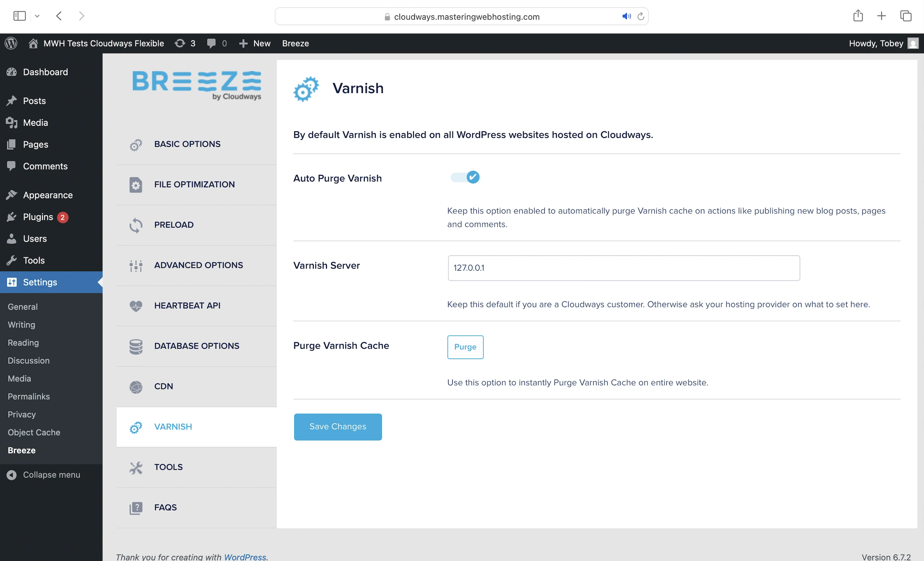Expand the browser sidebar dropdown chevron
The height and width of the screenshot is (561, 924).
(x=37, y=16)
